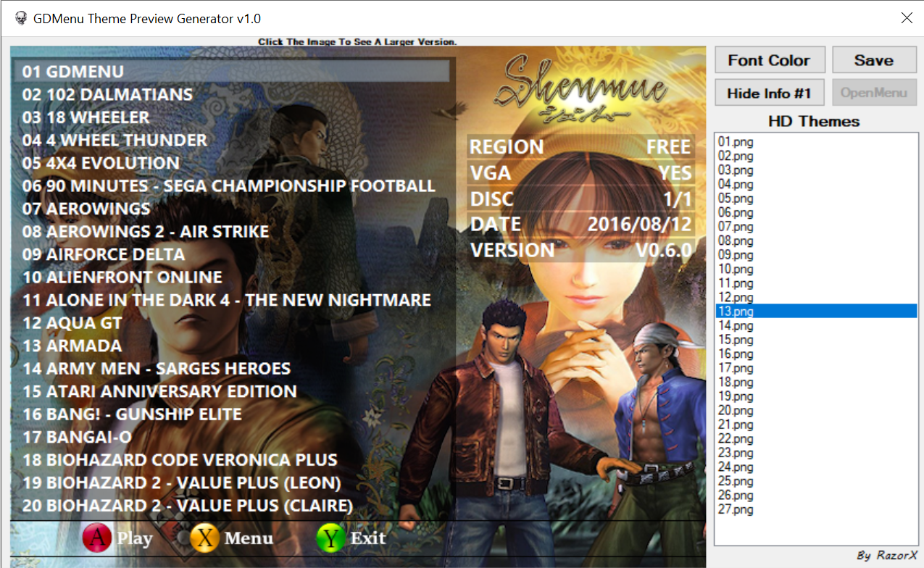Select 26.png in HD Themes list
The image size is (924, 568).
[815, 495]
